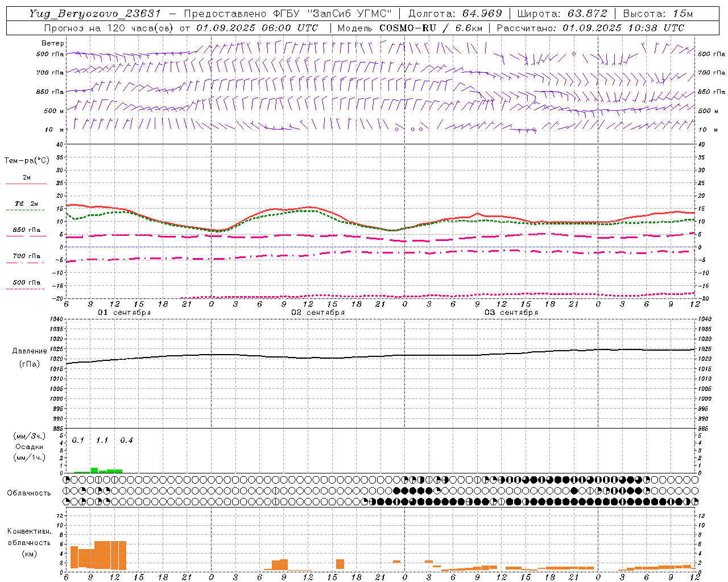
Task: Click the 700 гПа entry in temperature legend
Action: [x=26, y=256]
